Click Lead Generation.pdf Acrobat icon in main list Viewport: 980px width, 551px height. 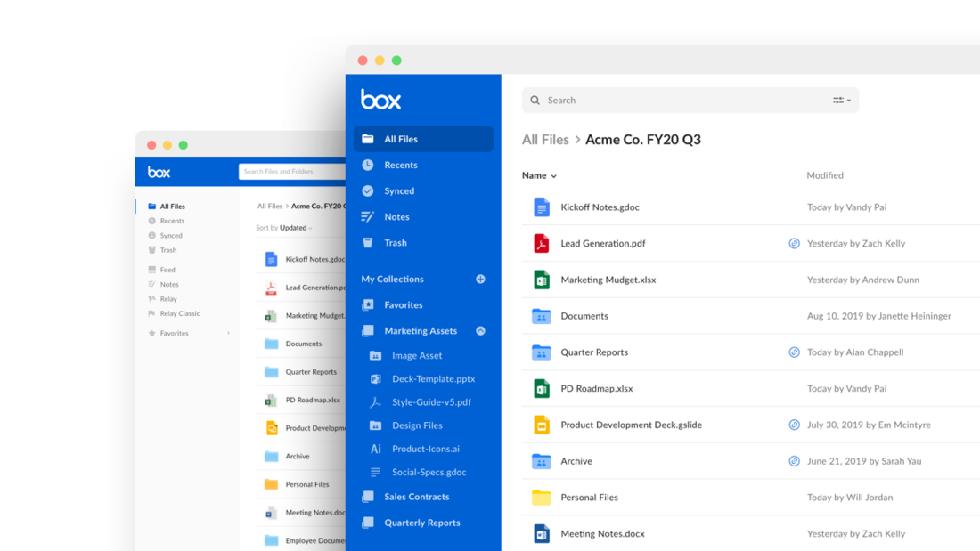542,243
